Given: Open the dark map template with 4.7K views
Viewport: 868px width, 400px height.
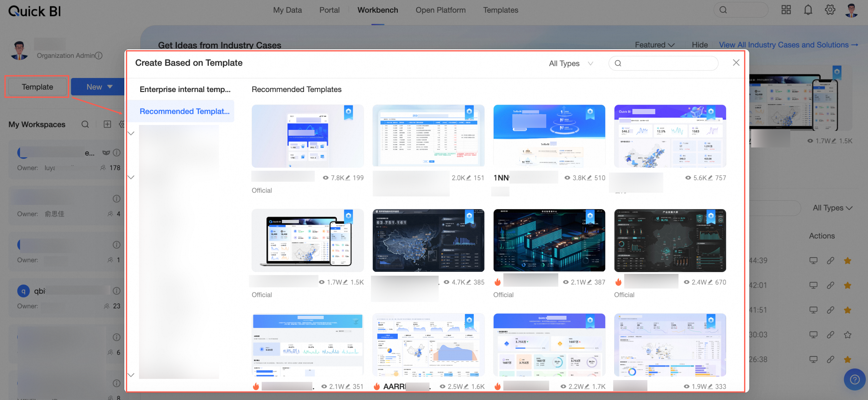Looking at the screenshot, I should (428, 240).
